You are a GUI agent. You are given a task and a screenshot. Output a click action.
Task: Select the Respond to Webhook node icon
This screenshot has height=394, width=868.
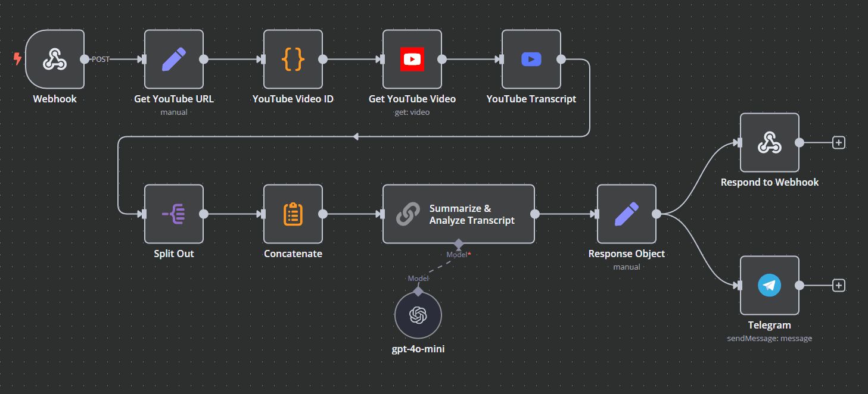pos(770,143)
